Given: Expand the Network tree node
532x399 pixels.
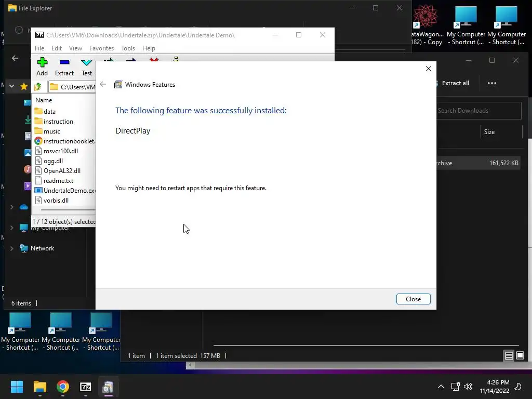Looking at the screenshot, I should 11,248.
